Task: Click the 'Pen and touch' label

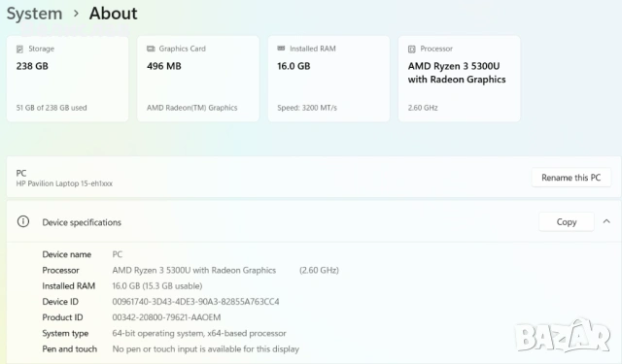Action: pyautogui.click(x=69, y=349)
